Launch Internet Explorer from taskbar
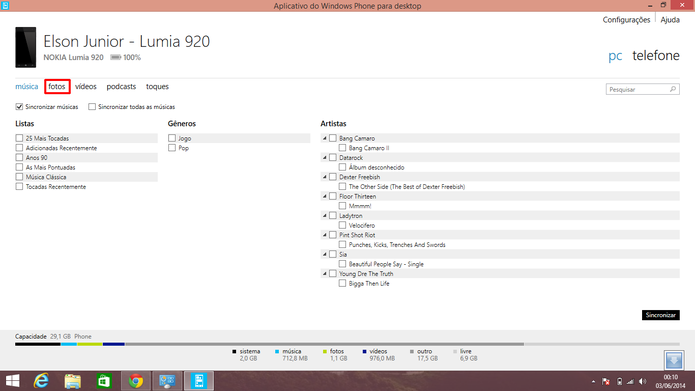 click(41, 381)
